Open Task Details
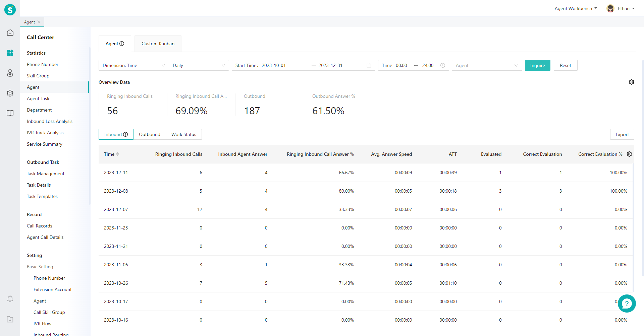The width and height of the screenshot is (644, 336). tap(39, 185)
